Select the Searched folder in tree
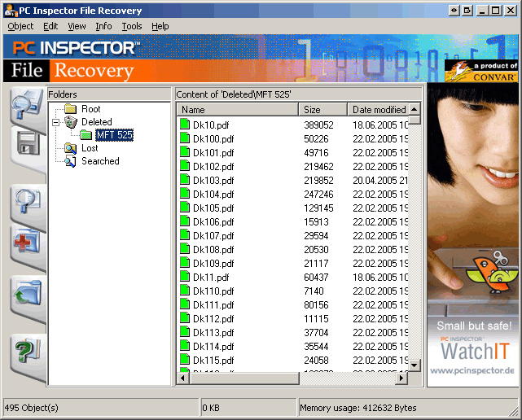 click(100, 160)
